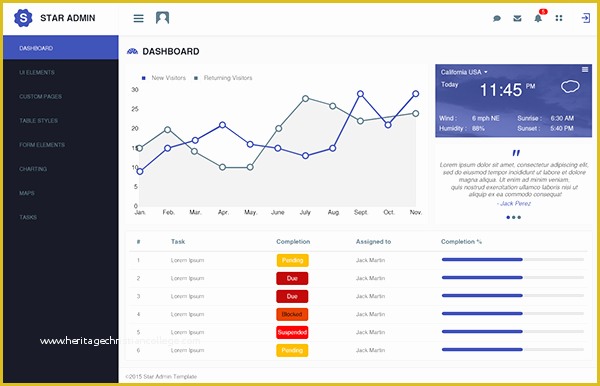Click the quote mark icon
The width and height of the screenshot is (600, 386).
point(516,153)
